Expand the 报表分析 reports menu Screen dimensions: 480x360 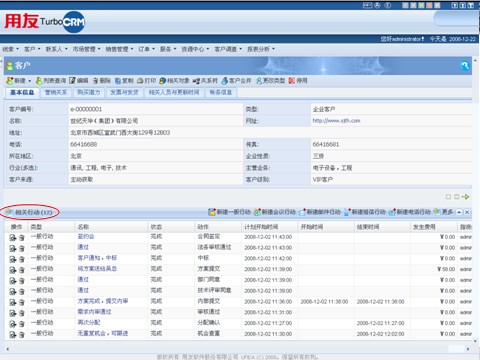(x=261, y=49)
